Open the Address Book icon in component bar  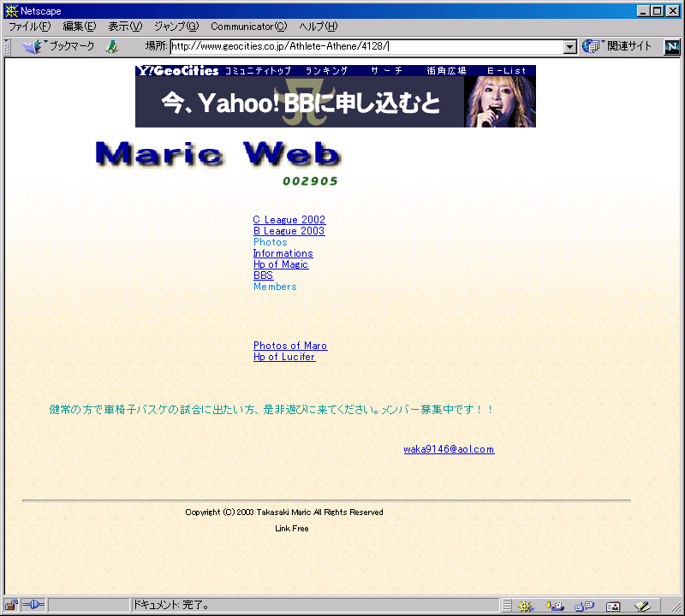pyautogui.click(x=613, y=606)
